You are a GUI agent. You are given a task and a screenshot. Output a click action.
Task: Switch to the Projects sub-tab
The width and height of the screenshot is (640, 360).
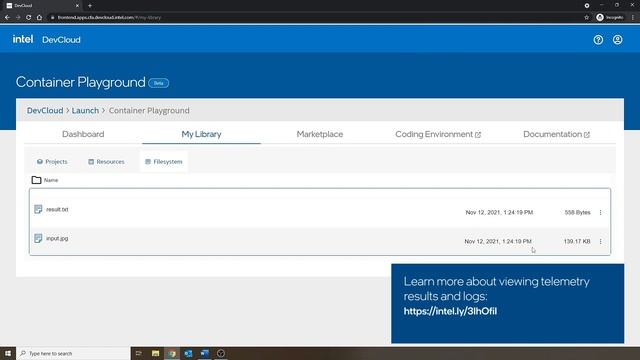[52, 162]
